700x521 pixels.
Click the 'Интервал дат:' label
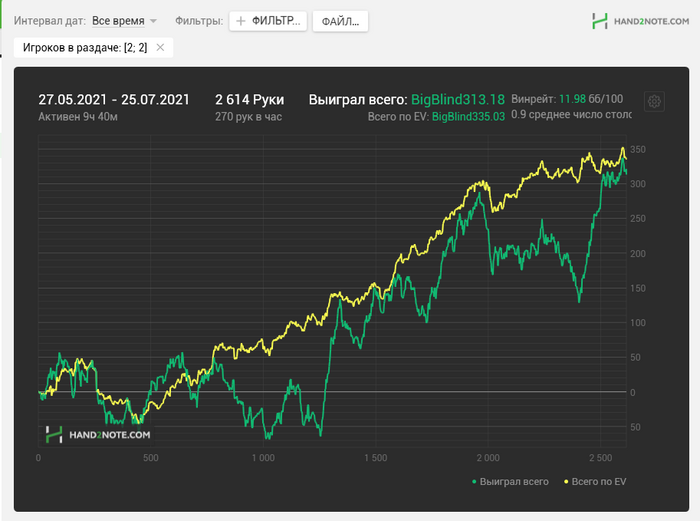(50, 21)
